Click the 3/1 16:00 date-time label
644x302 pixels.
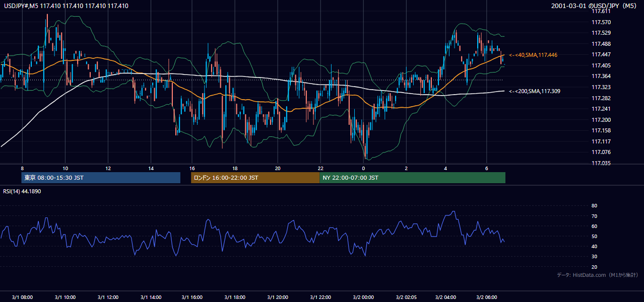[x=192, y=297]
